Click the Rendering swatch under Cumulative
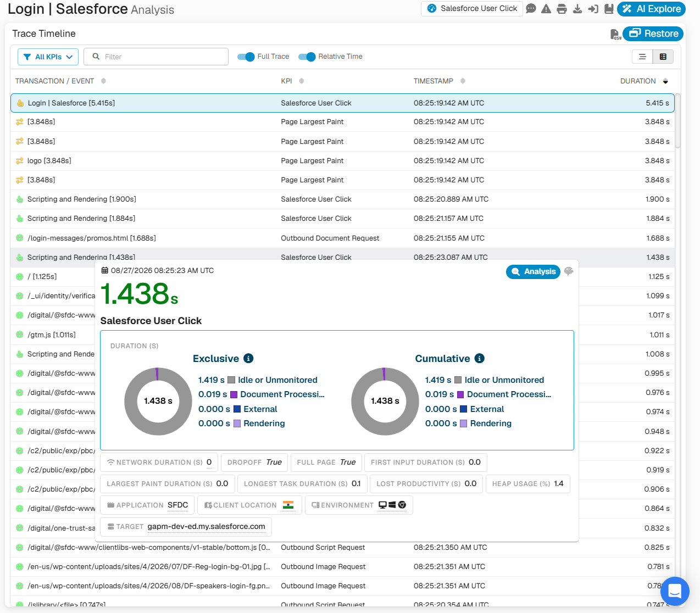 463,423
